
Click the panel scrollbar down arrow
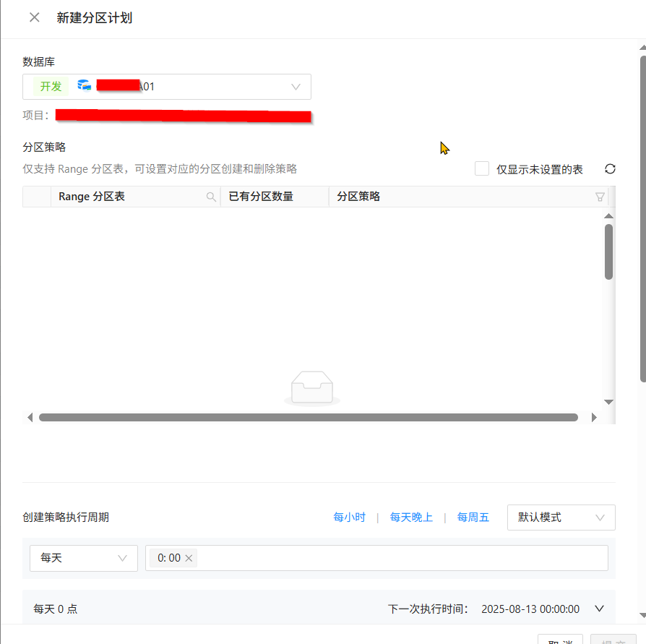click(x=642, y=615)
